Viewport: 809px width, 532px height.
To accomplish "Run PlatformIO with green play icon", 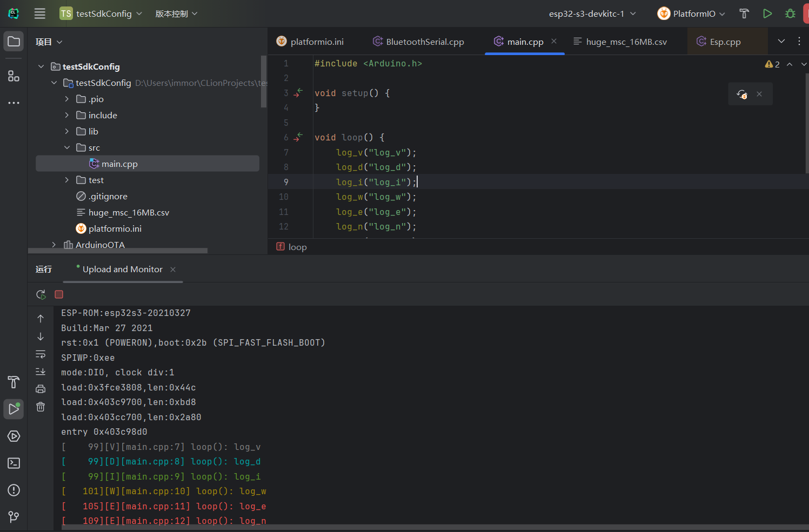I will point(767,14).
